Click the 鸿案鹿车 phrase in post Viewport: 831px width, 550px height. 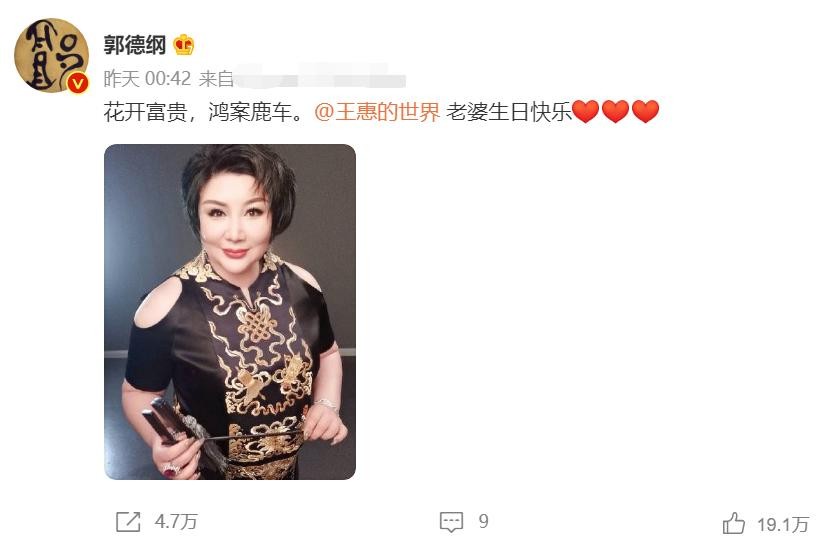coord(250,112)
